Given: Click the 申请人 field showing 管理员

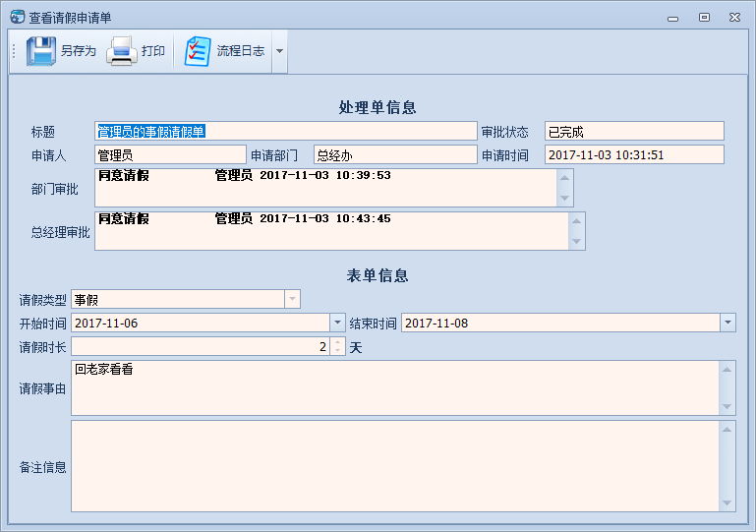Looking at the screenshot, I should [x=171, y=154].
